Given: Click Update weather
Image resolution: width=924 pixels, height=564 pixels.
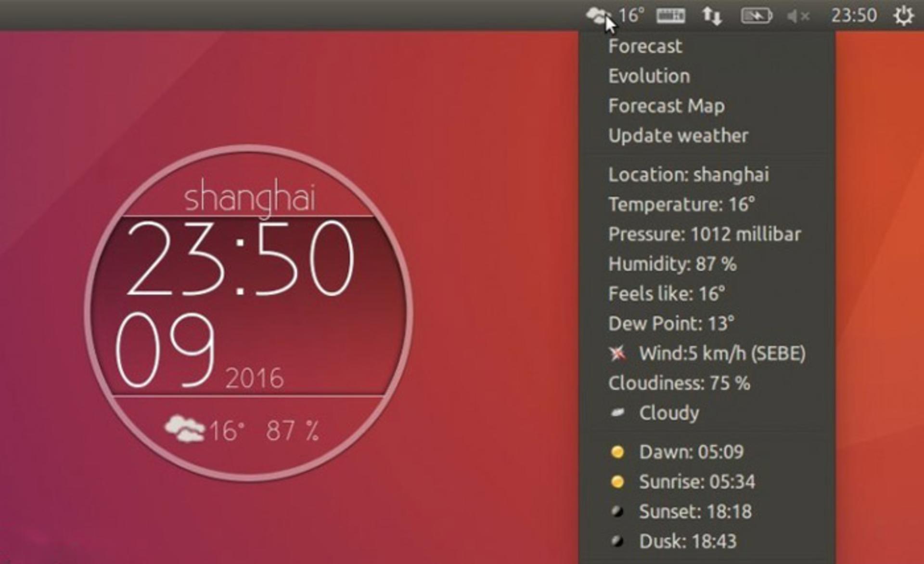Looking at the screenshot, I should tap(678, 136).
